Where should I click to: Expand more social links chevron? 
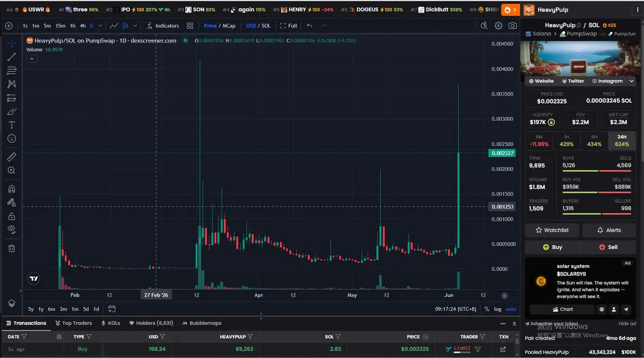(631, 81)
